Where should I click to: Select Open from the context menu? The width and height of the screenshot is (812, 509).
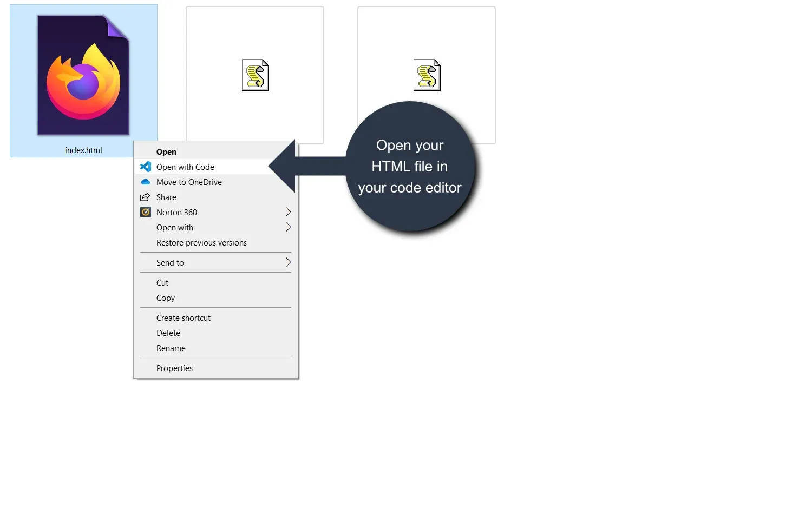166,151
